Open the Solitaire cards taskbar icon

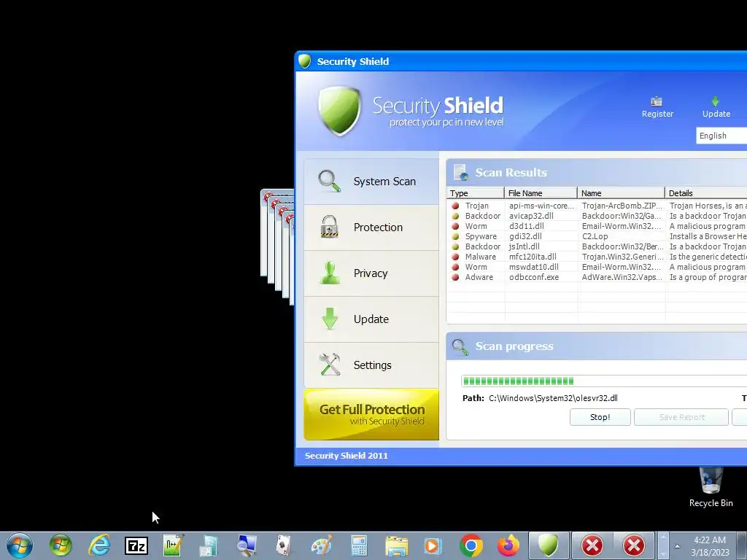click(284, 545)
